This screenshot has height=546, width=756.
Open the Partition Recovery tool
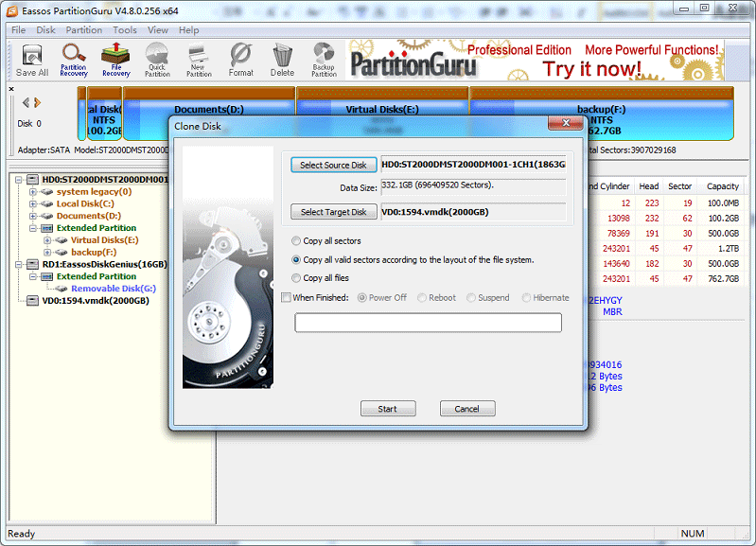74,61
